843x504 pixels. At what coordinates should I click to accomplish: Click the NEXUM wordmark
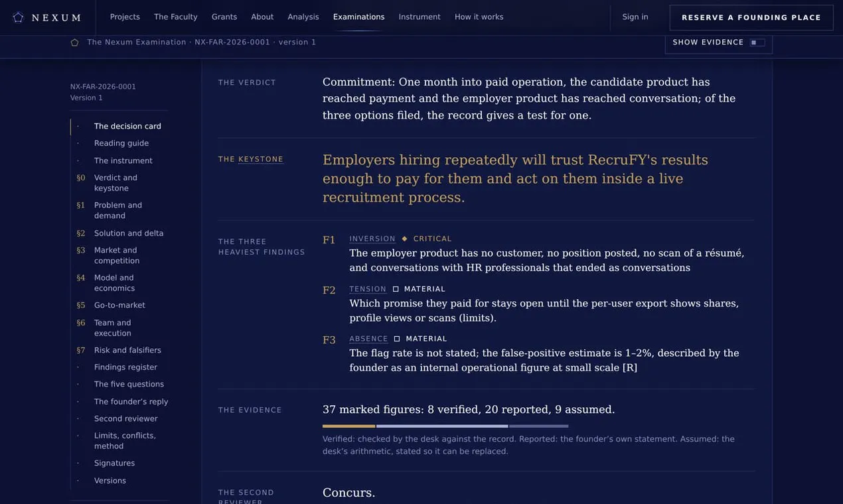56,18
